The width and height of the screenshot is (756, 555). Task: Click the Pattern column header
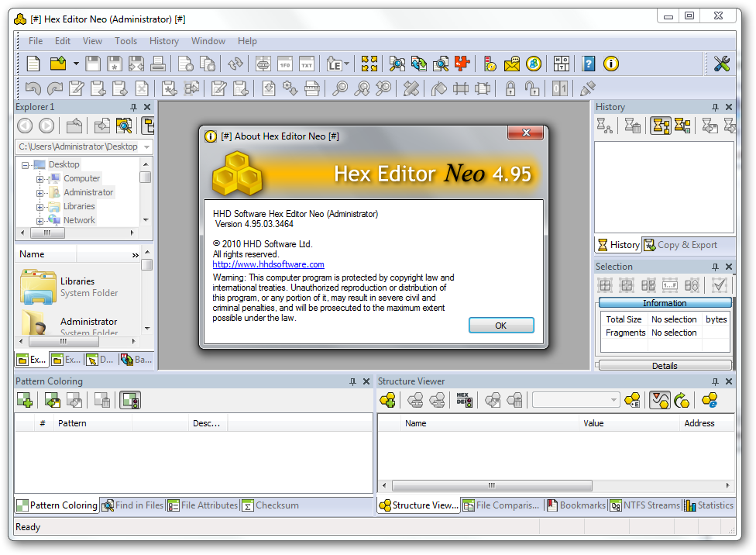point(93,423)
